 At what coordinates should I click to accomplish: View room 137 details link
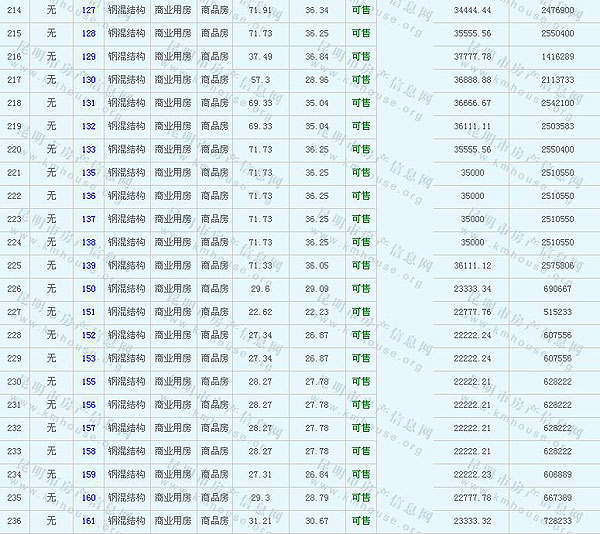pos(89,219)
